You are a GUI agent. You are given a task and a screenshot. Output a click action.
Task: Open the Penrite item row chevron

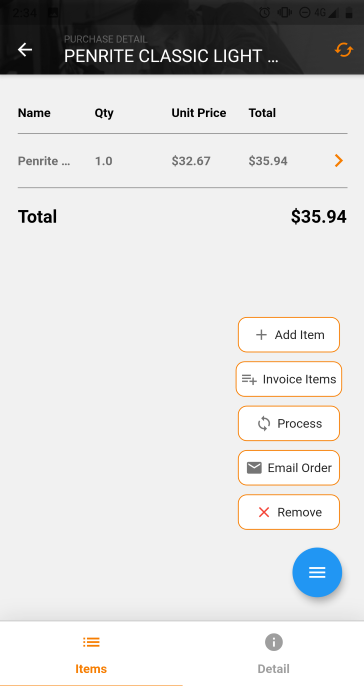[x=338, y=161]
